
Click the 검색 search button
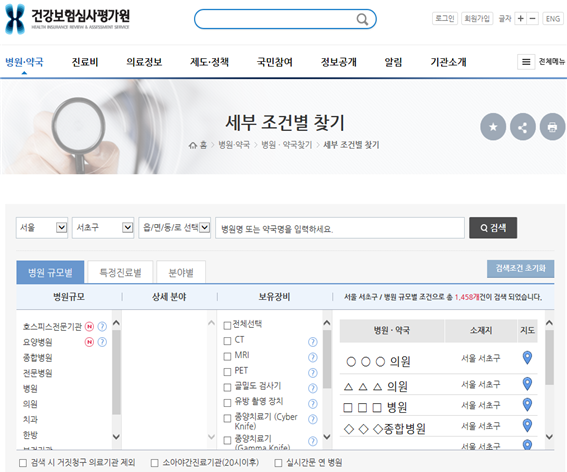pos(493,228)
